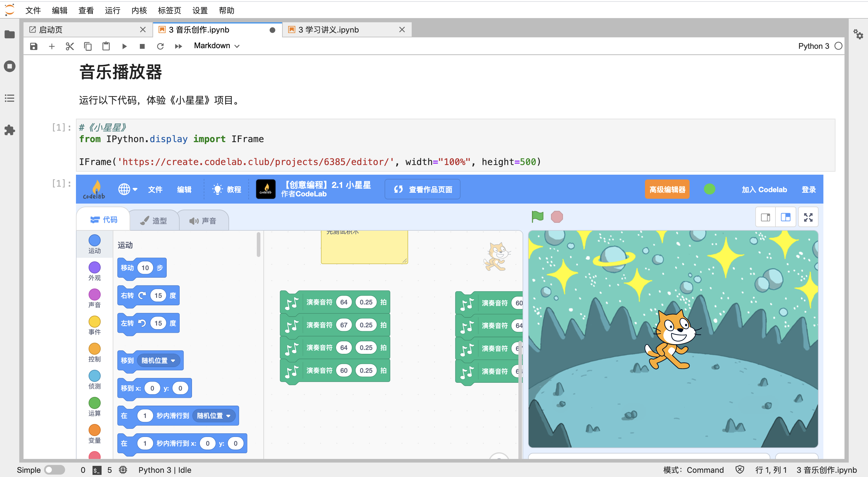Copy the selected cell in the toolbar
868x477 pixels.
click(x=88, y=46)
